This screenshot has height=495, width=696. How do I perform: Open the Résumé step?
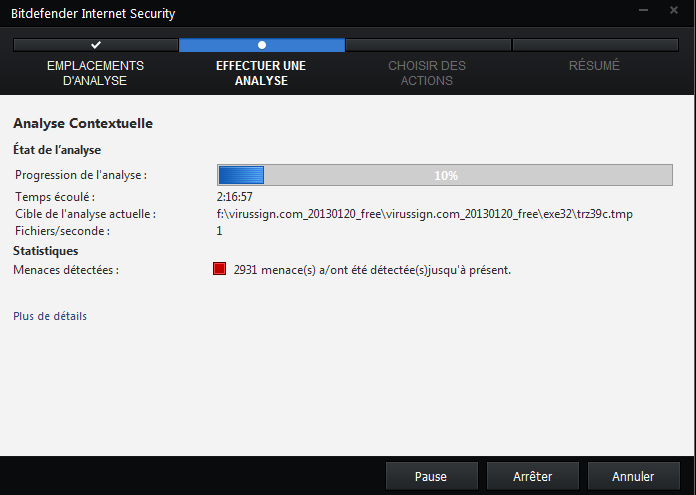click(x=594, y=66)
